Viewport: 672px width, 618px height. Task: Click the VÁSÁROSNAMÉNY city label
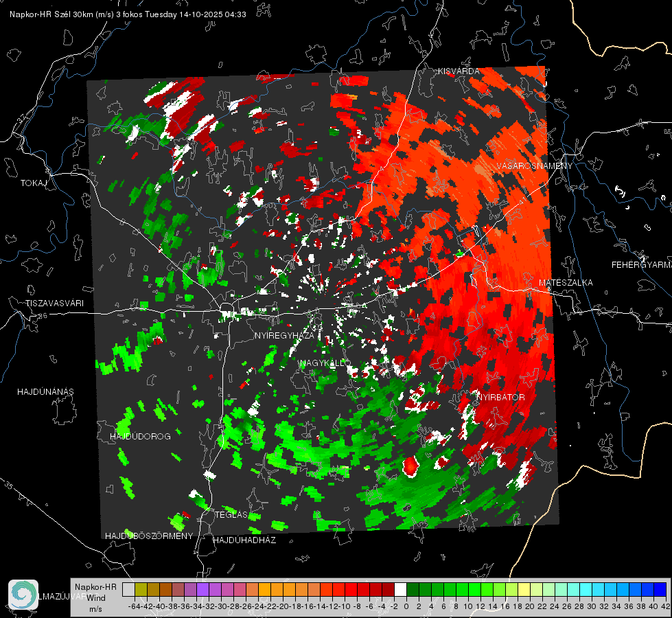click(535, 166)
